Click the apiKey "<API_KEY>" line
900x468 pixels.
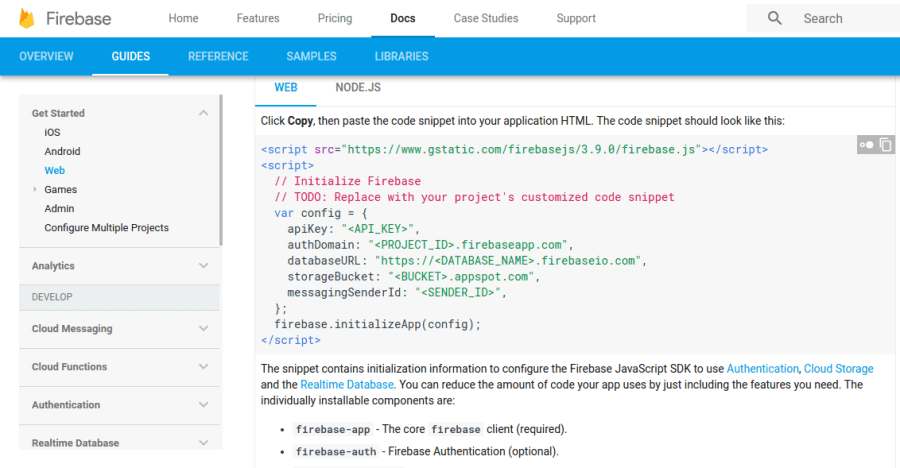tap(354, 229)
